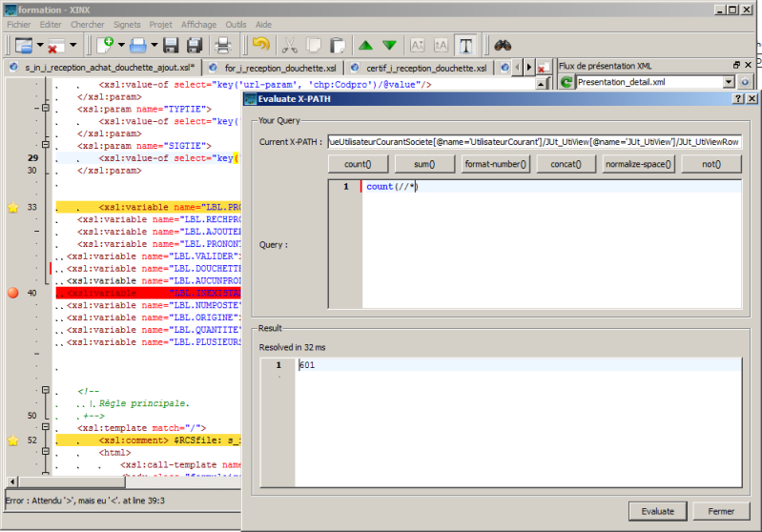Click the tab scroll left arrow

point(518,68)
